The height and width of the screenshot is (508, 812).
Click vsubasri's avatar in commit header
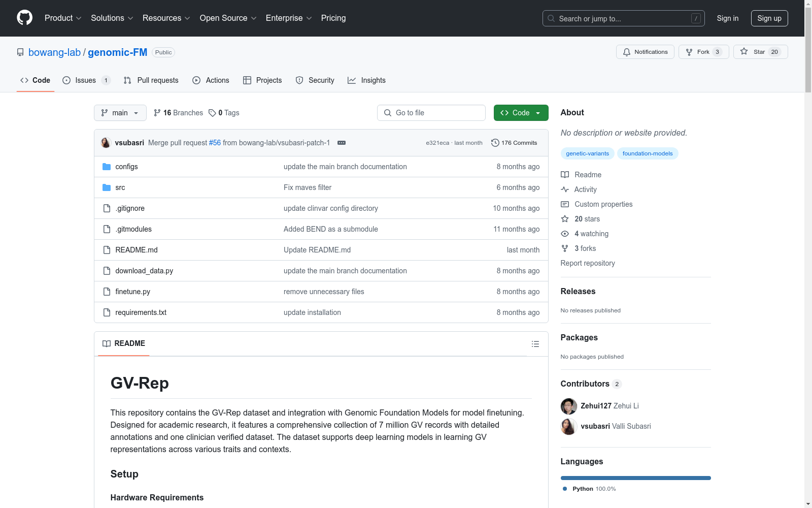[x=106, y=143]
